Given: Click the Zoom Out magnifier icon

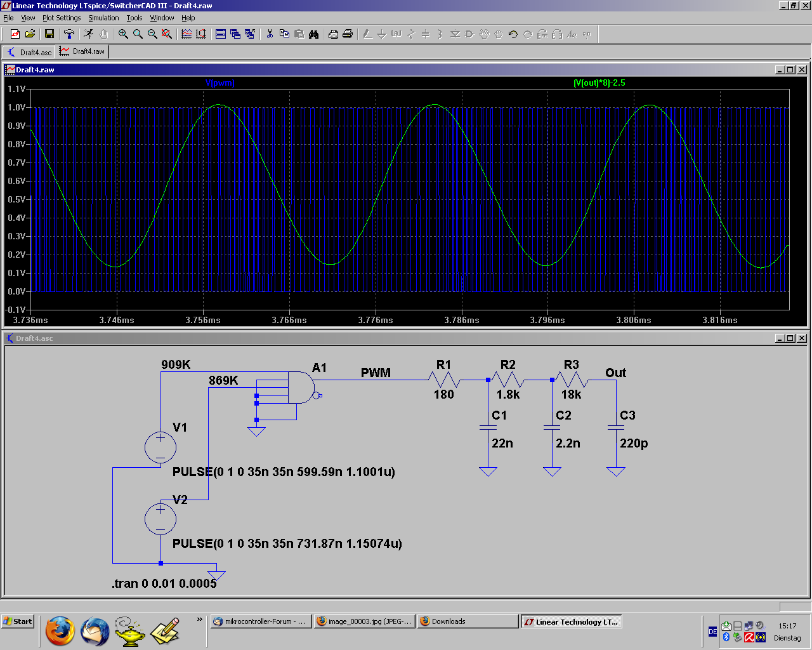Looking at the screenshot, I should (152, 34).
